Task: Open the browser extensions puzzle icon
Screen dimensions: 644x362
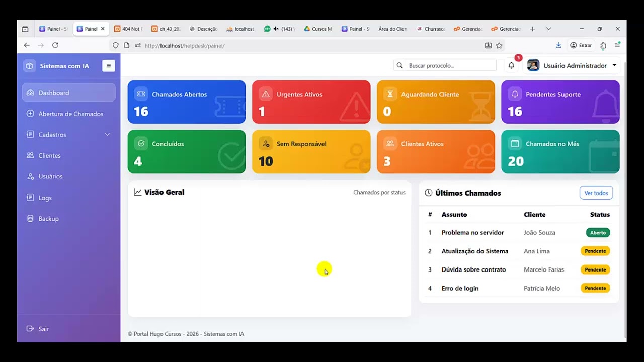Action: tap(603, 45)
